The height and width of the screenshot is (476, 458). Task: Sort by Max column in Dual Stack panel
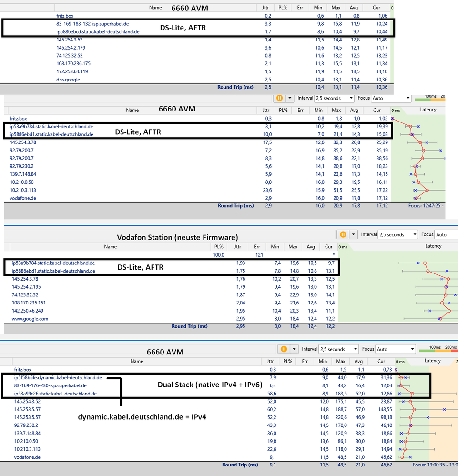[340, 361]
